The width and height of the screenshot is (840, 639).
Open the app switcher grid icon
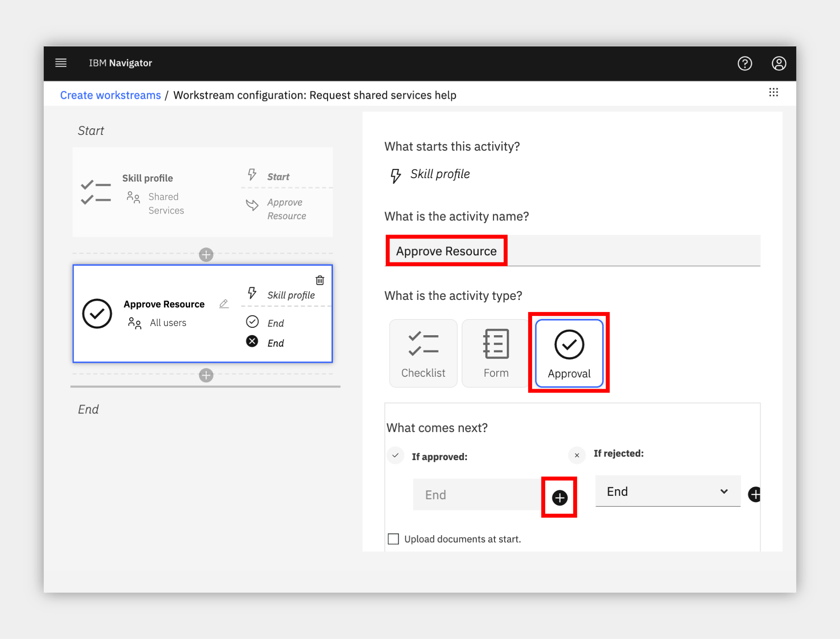pyautogui.click(x=773, y=92)
